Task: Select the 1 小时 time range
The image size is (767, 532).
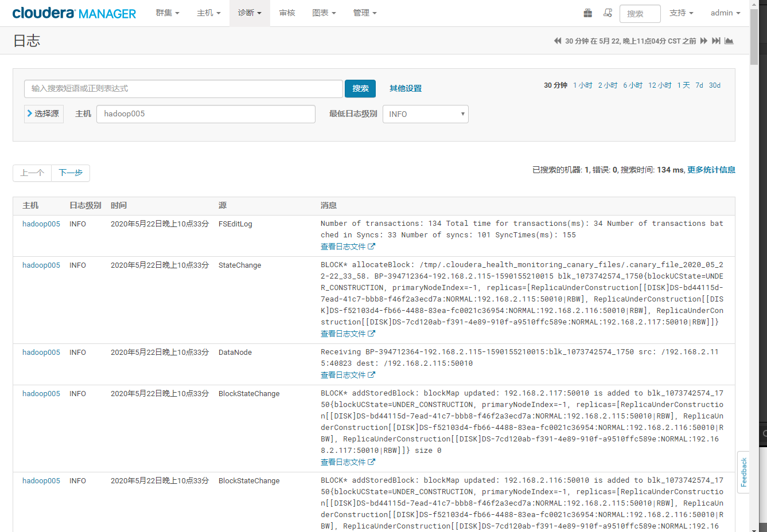Action: point(583,85)
